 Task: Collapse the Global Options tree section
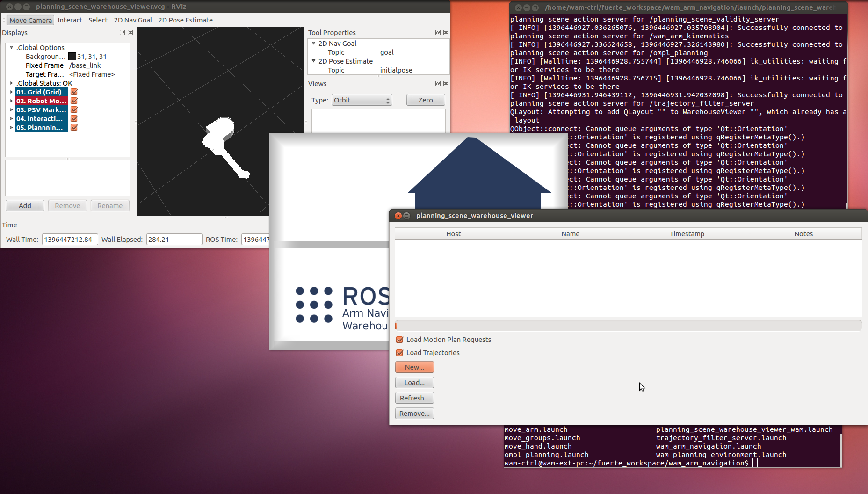coord(11,47)
